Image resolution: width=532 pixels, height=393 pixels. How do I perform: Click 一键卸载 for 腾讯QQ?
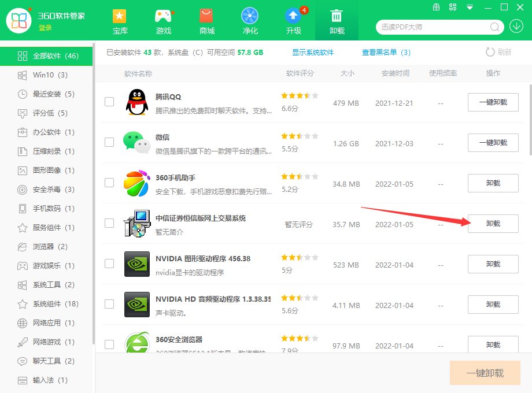pos(493,102)
